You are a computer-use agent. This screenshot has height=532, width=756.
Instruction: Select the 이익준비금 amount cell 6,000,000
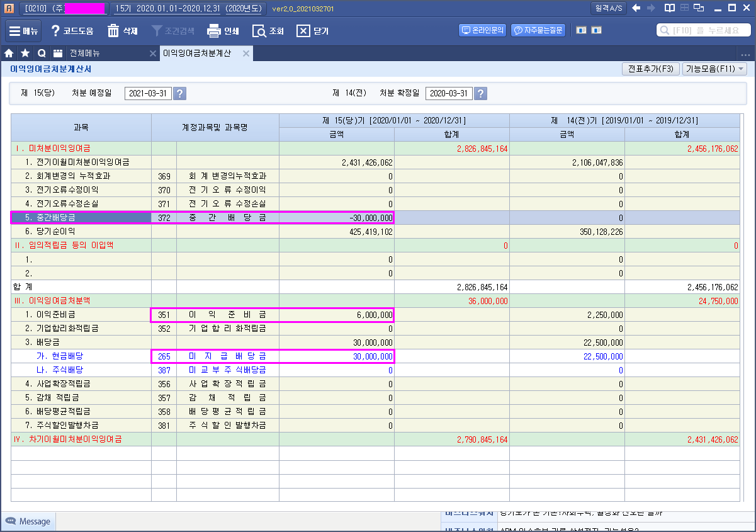point(337,315)
